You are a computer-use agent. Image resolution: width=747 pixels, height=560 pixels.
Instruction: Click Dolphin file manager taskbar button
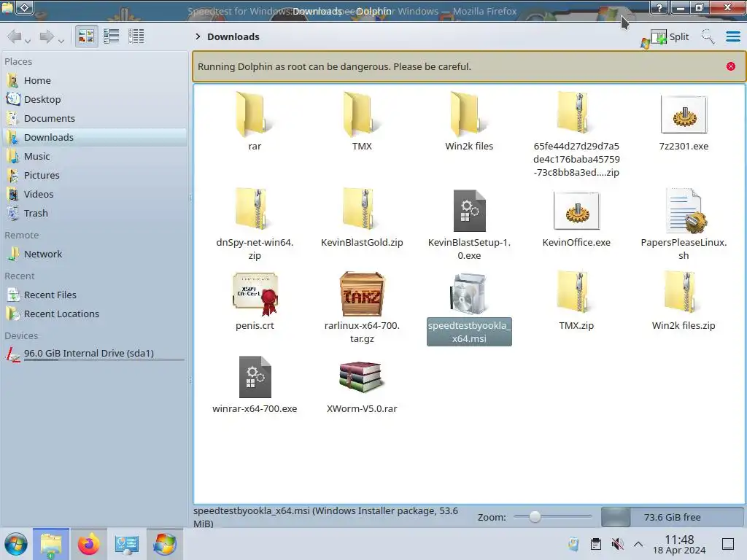click(51, 544)
